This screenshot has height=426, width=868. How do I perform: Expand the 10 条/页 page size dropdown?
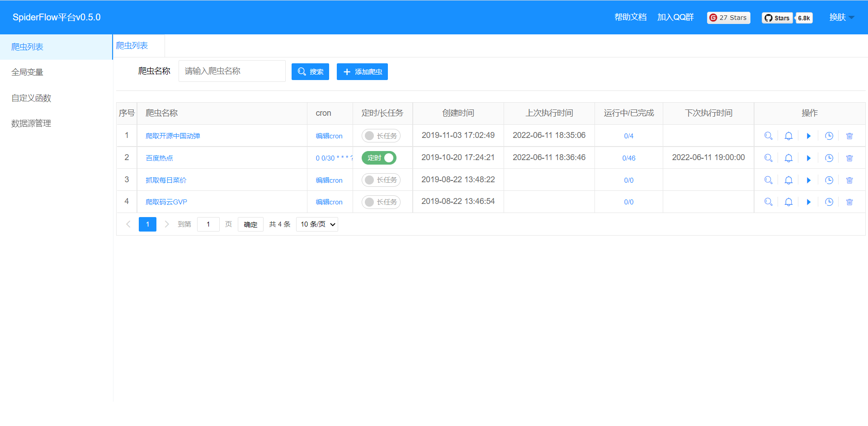click(317, 224)
